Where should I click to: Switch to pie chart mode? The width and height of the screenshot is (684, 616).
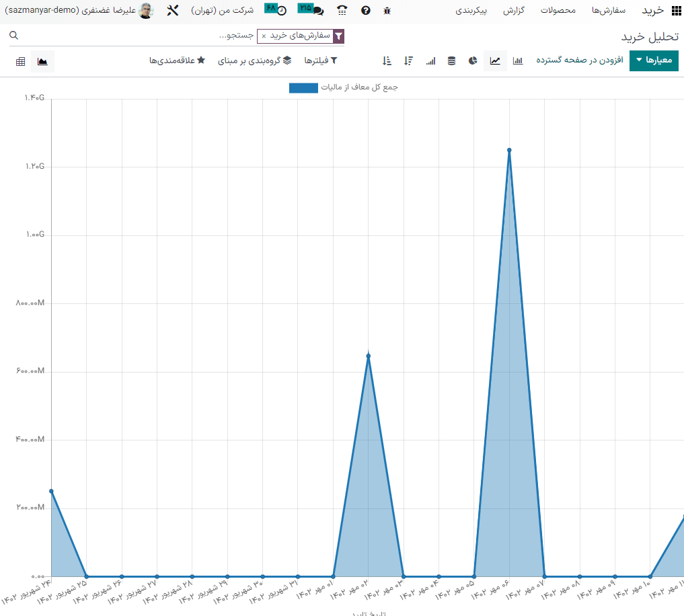[473, 61]
